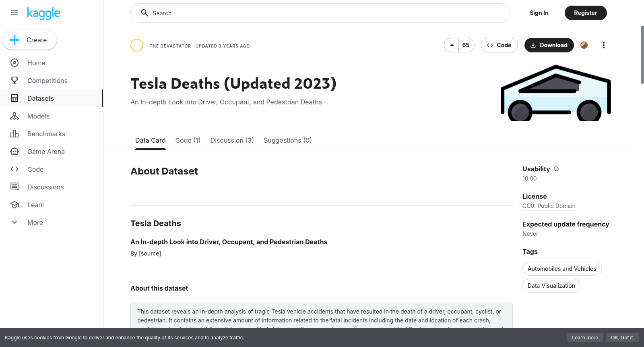Click the 10.00 usability value
This screenshot has width=644, height=347.
(529, 179)
